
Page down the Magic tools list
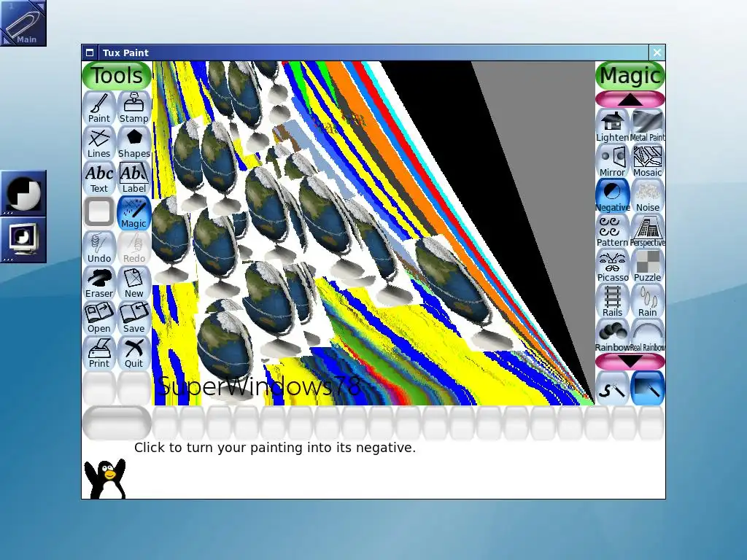click(x=630, y=362)
